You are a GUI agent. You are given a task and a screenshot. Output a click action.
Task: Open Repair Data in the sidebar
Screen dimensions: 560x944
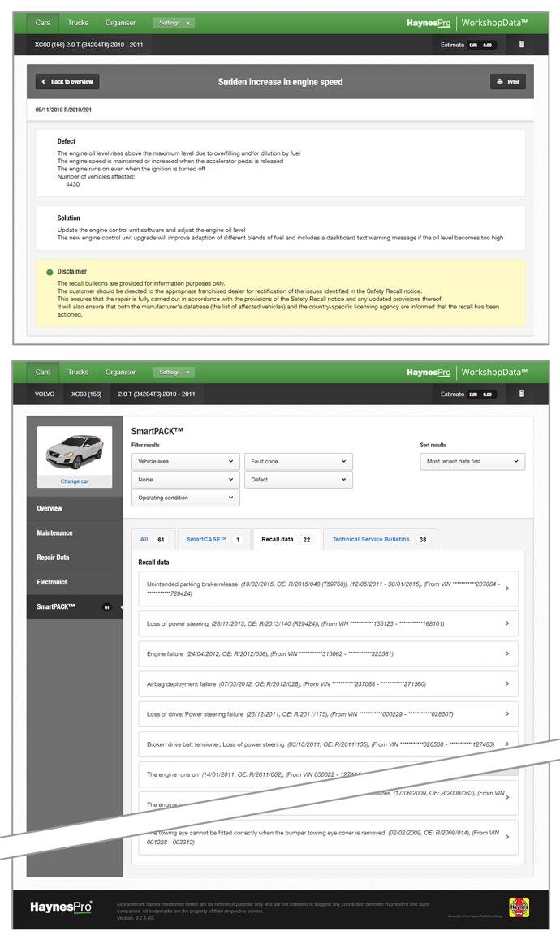point(75,558)
